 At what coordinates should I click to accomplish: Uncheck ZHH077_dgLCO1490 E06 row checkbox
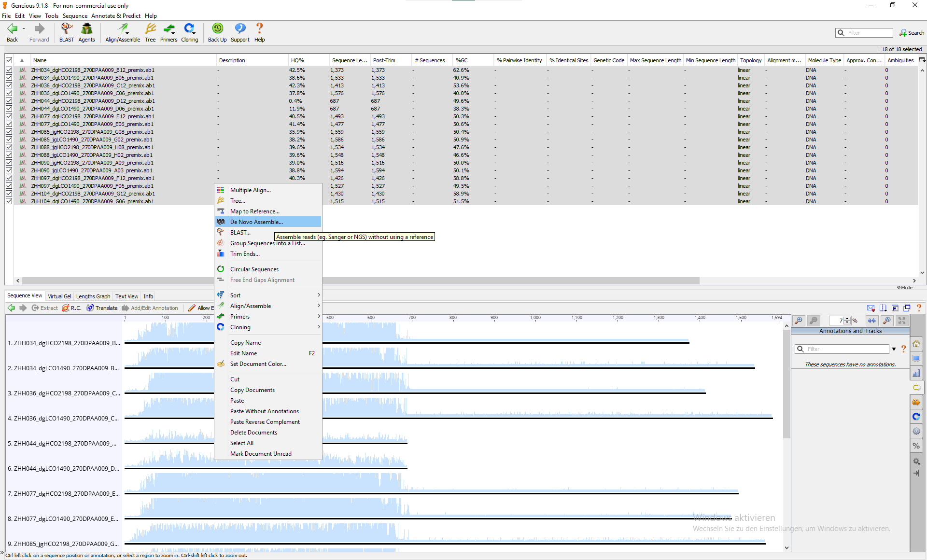9,124
